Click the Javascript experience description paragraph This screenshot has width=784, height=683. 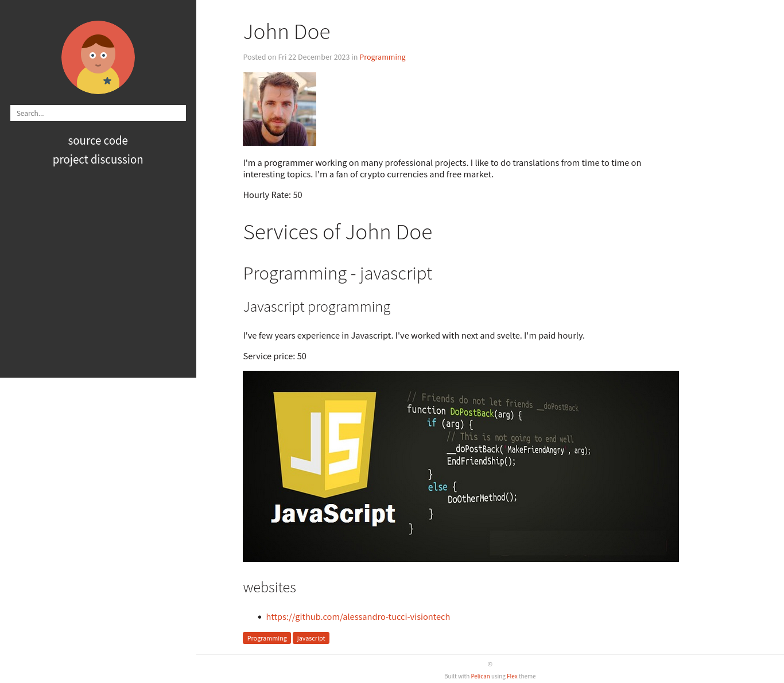click(414, 336)
